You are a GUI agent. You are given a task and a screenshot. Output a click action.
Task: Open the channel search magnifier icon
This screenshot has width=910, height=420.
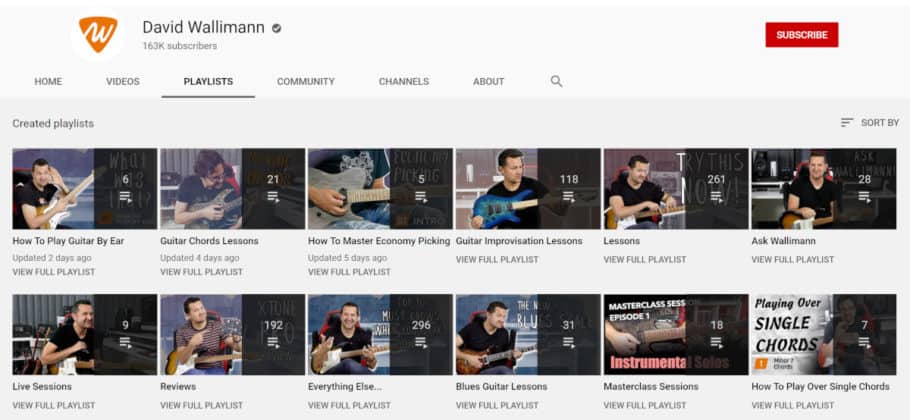pos(556,81)
